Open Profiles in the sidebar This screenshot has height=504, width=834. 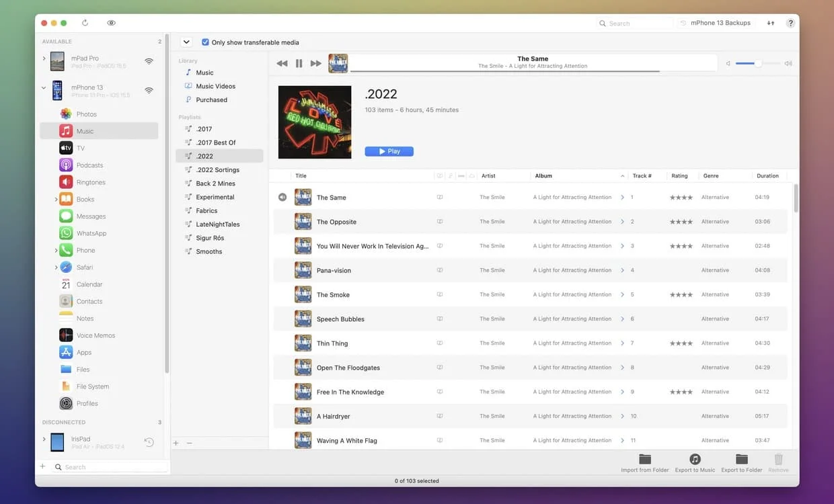click(87, 403)
